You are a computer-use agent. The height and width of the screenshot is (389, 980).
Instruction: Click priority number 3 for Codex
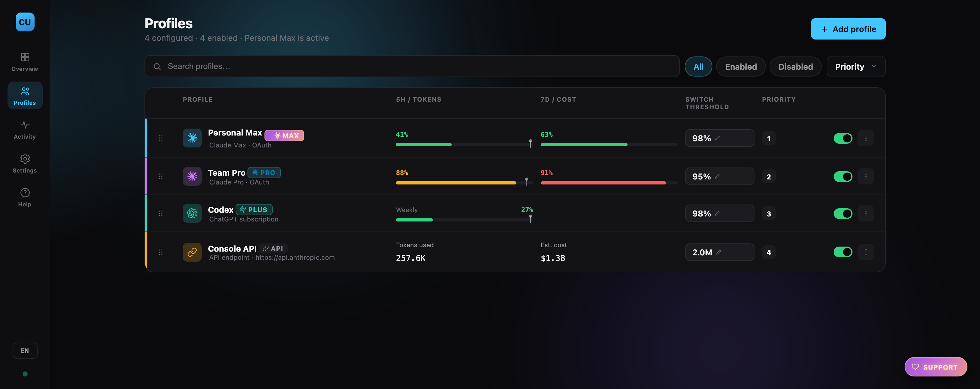[x=769, y=214]
